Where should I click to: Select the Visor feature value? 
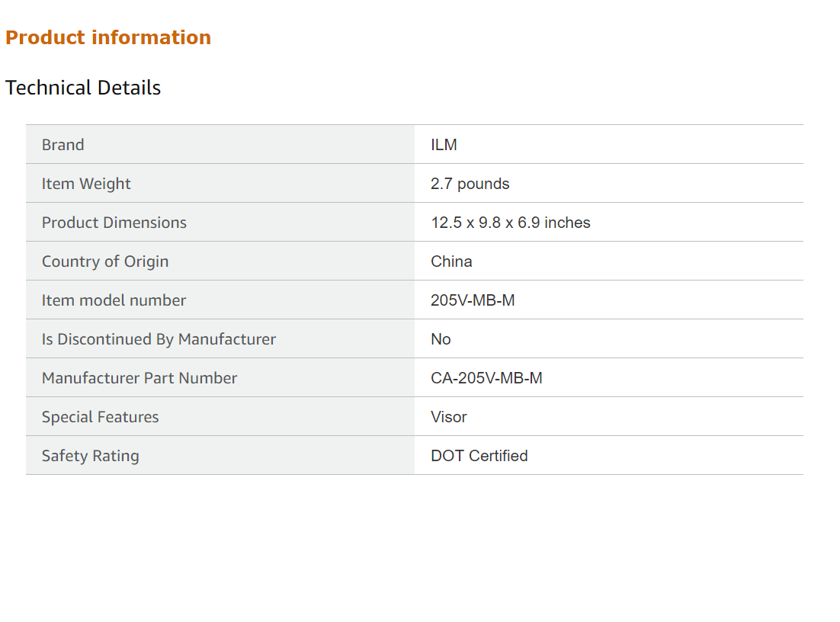point(449,417)
